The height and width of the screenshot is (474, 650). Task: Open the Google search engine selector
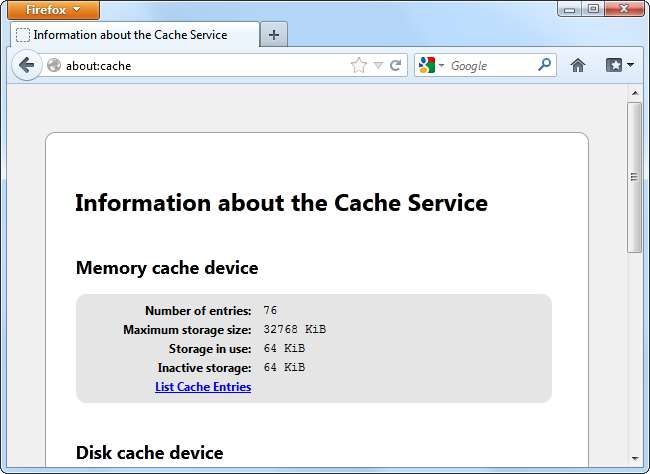point(431,66)
